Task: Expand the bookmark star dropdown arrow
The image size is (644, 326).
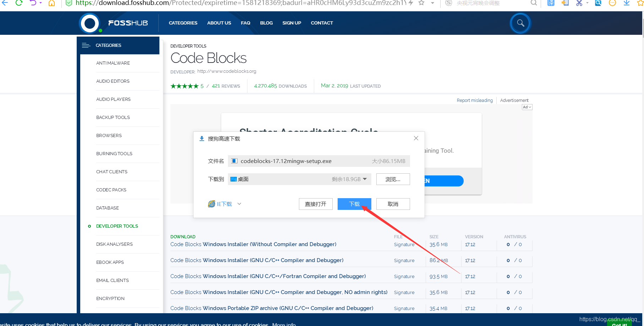Action: click(432, 3)
